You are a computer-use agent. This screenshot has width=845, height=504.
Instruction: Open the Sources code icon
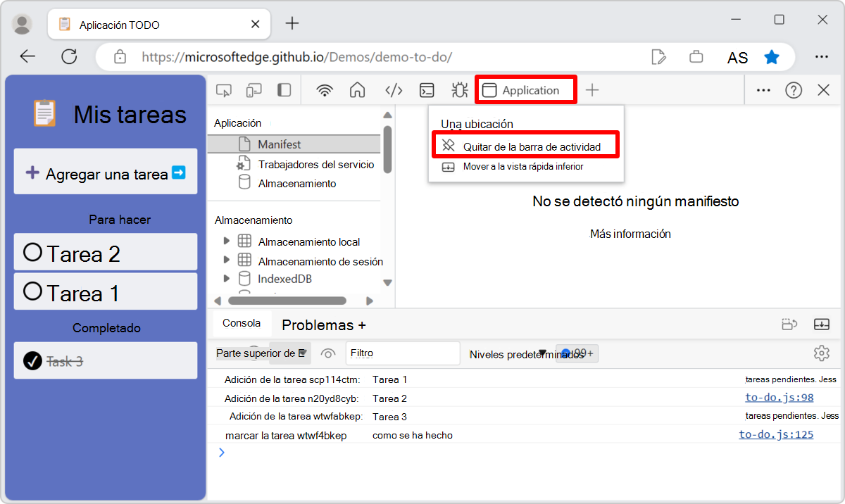[x=394, y=90]
